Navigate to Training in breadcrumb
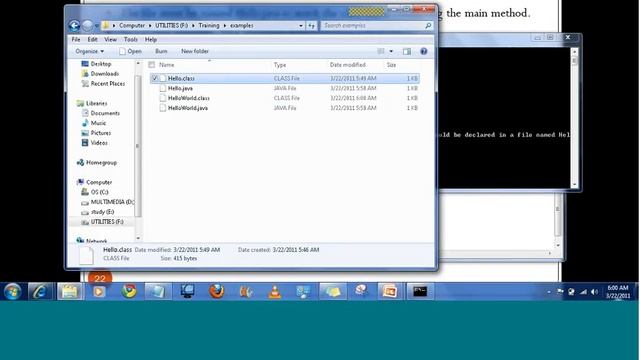640x360 pixels. [209, 26]
